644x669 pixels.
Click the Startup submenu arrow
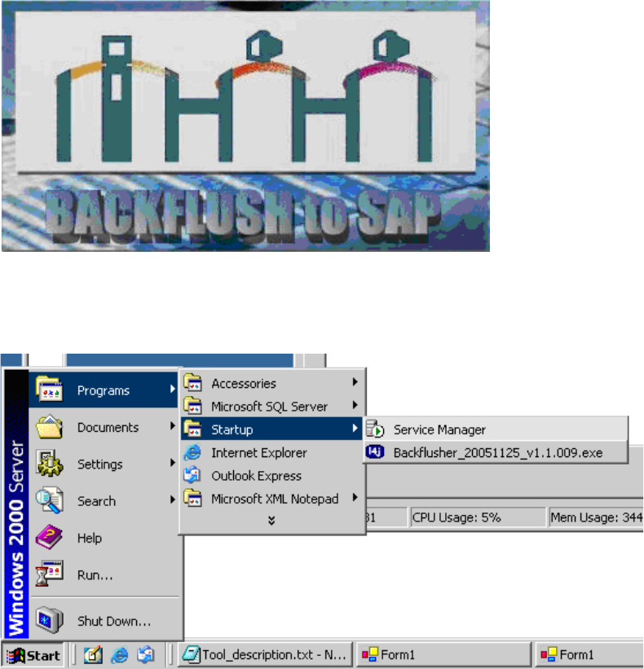[x=355, y=428]
